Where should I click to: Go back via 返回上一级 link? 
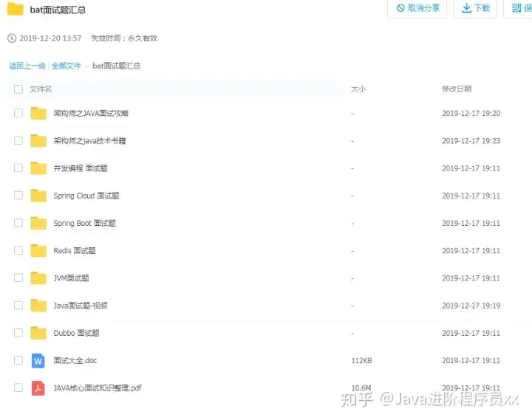click(x=27, y=66)
